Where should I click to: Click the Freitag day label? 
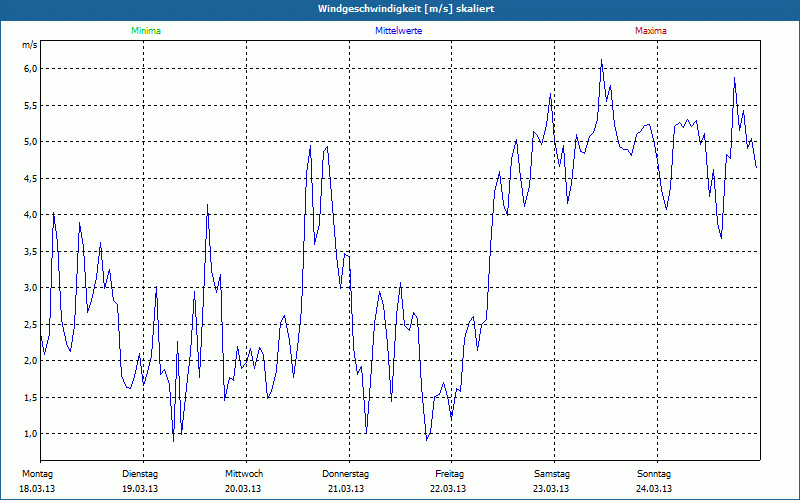point(449,474)
